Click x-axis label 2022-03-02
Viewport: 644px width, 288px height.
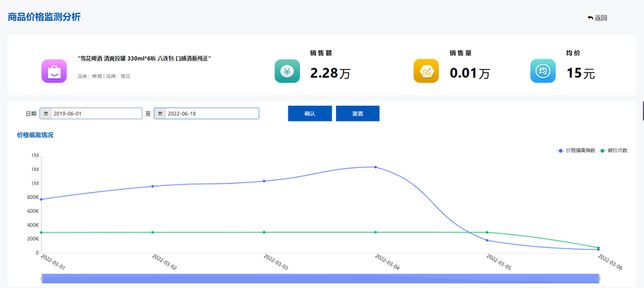coord(164,262)
